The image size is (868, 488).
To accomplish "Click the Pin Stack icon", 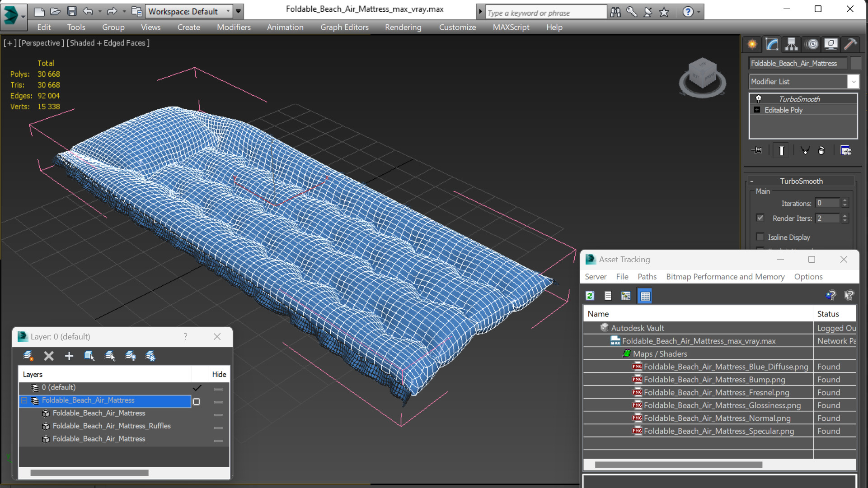I will coord(757,150).
